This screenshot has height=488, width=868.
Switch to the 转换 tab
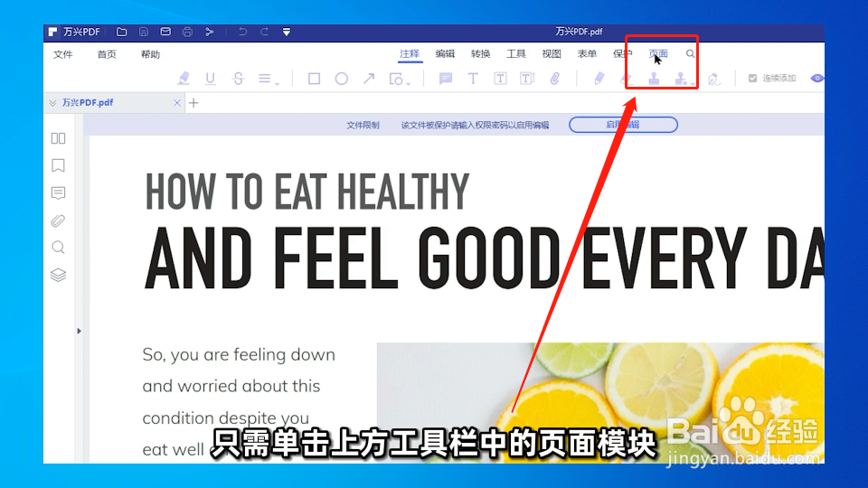[x=480, y=53]
